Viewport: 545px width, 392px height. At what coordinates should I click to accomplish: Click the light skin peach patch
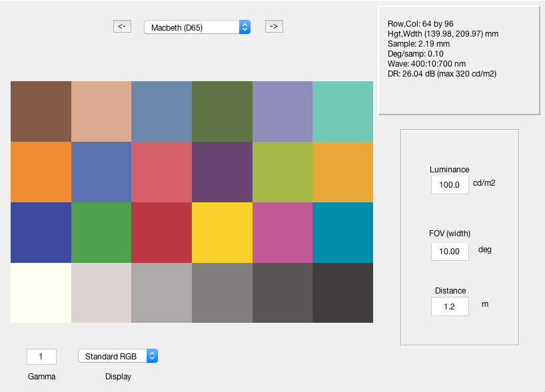click(x=101, y=111)
